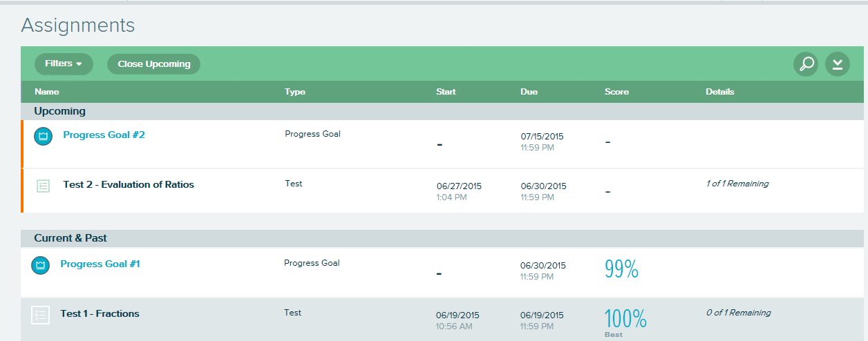Viewport: 868px width, 341px height.
Task: Click the Close Upcoming button
Action: [x=153, y=64]
